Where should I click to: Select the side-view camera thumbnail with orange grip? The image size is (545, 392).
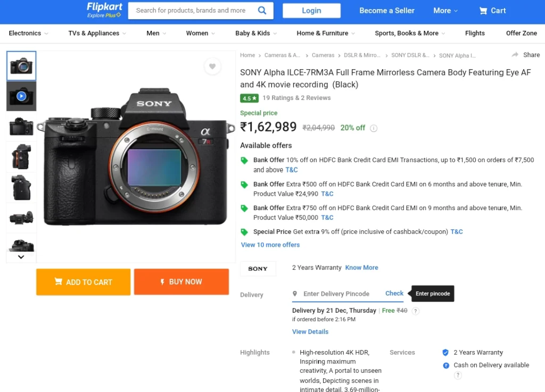[21, 157]
